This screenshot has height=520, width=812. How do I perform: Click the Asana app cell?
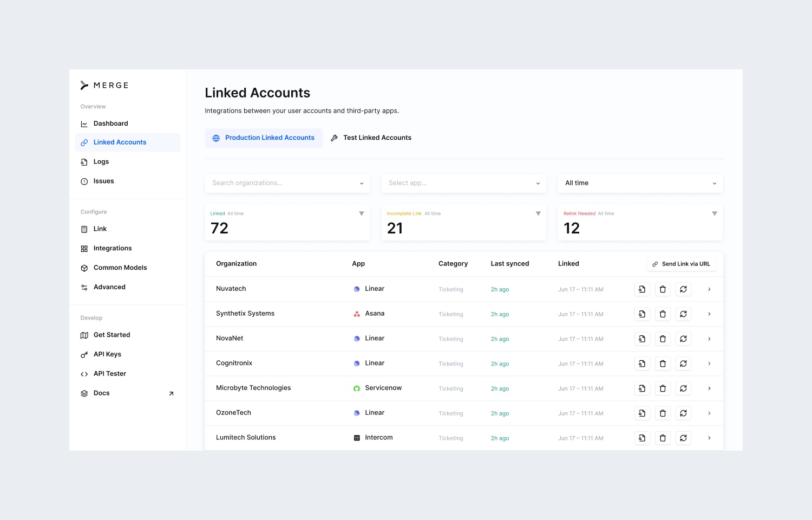(369, 314)
